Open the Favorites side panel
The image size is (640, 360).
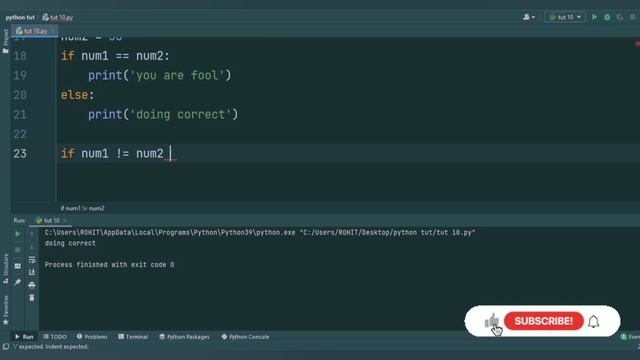[x=5, y=310]
